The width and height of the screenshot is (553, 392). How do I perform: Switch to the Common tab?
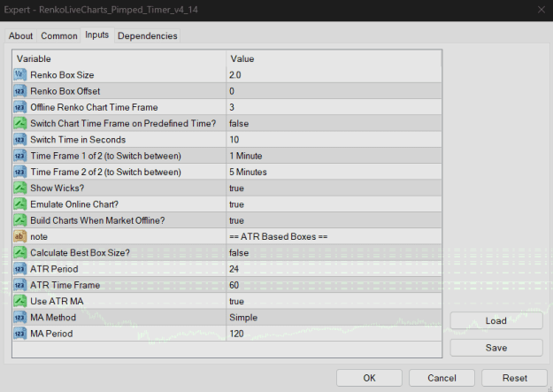[59, 36]
